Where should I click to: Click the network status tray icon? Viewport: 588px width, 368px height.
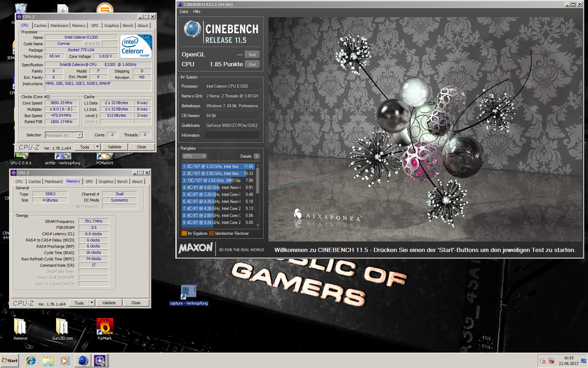(552, 361)
